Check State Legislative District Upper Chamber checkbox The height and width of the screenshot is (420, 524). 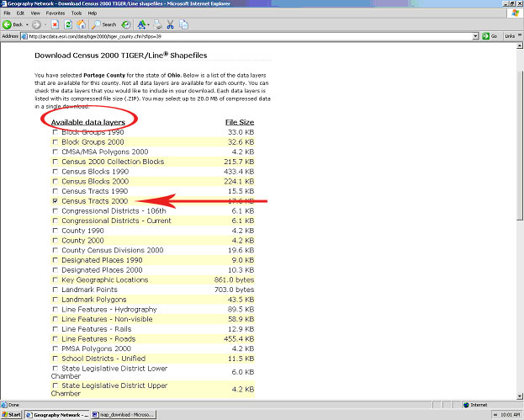(x=56, y=385)
